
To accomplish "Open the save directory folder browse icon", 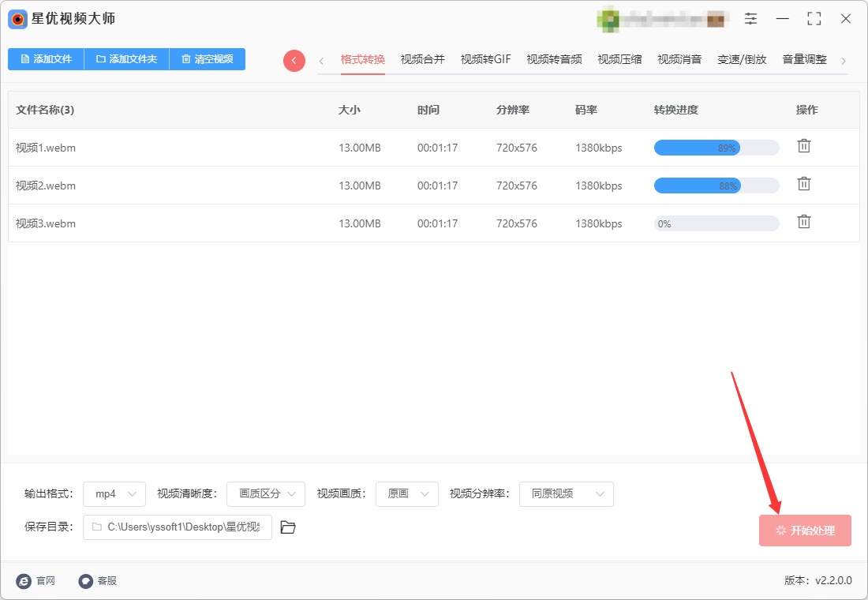I will click(x=288, y=527).
